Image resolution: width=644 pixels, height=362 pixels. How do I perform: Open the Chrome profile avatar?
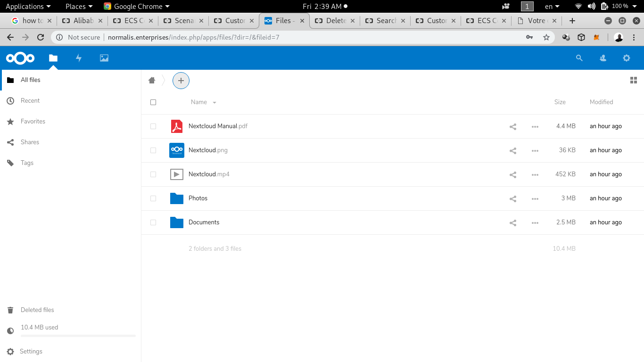click(x=619, y=37)
